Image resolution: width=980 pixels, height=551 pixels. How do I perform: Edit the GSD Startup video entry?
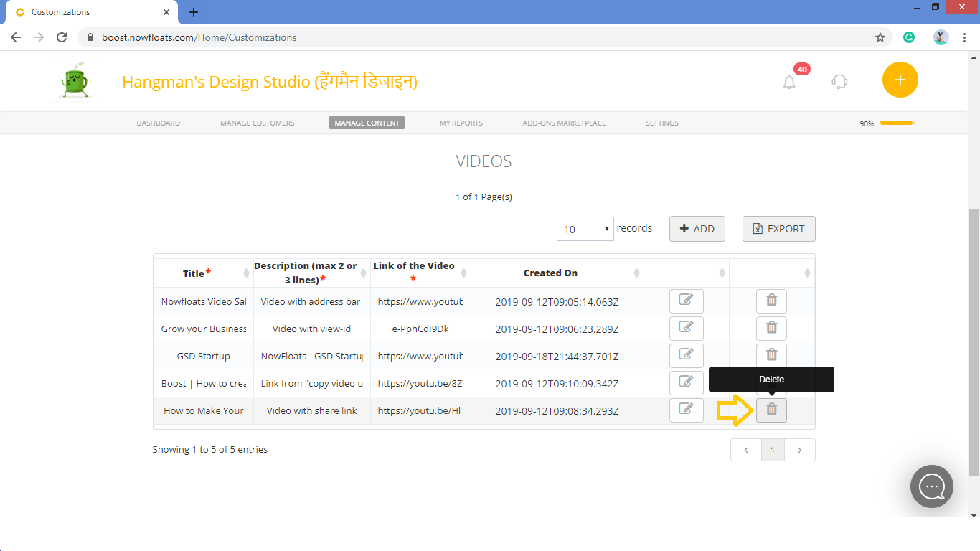click(x=687, y=355)
